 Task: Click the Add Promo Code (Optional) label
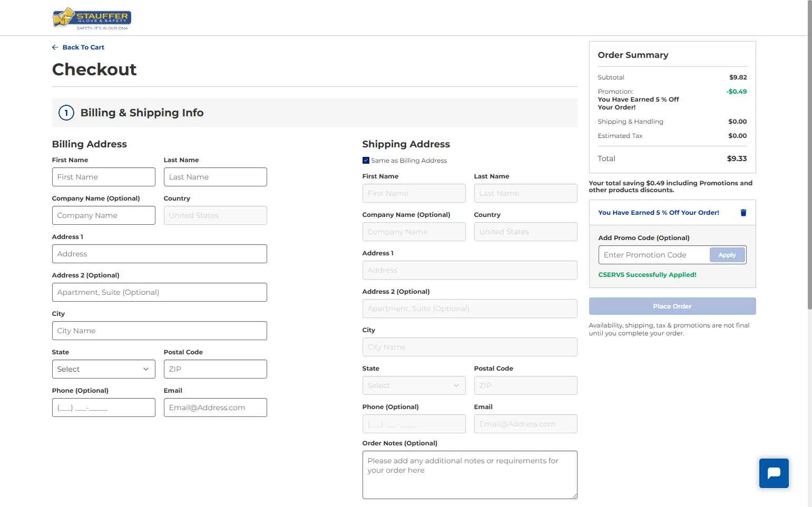[644, 238]
